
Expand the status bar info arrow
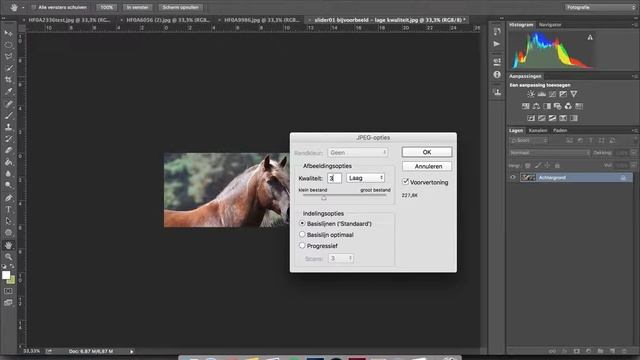pos(131,351)
